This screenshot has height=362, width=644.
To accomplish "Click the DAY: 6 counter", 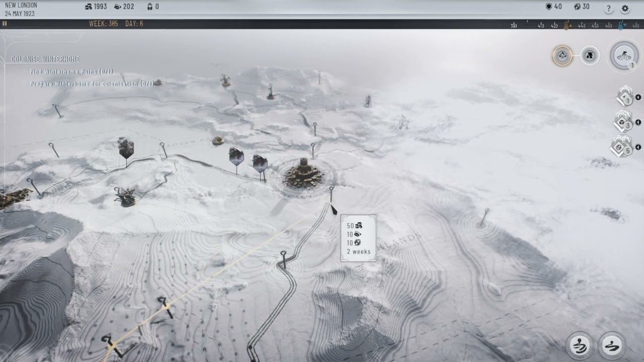I will click(x=134, y=24).
